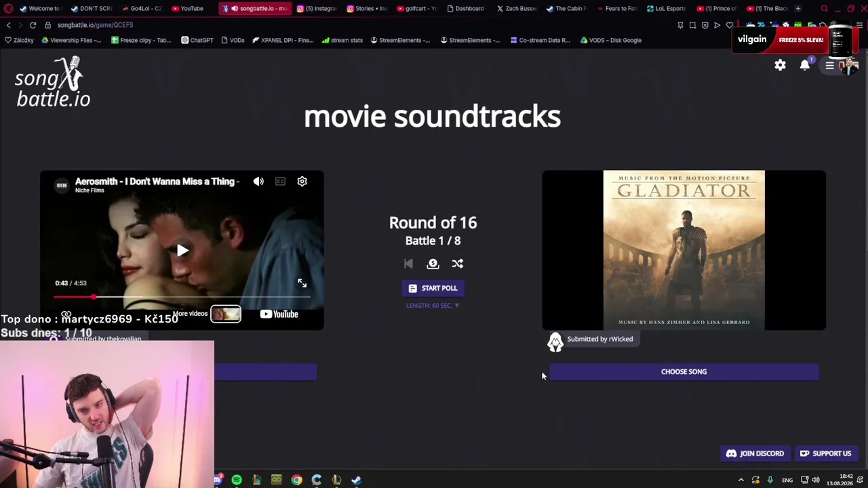
Task: Click the dollar donation icon
Action: [433, 264]
